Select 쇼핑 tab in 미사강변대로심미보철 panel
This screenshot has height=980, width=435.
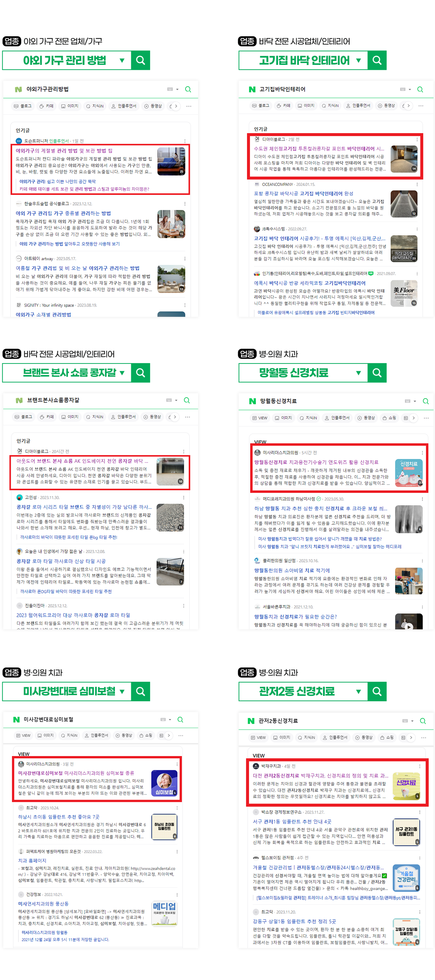click(145, 735)
